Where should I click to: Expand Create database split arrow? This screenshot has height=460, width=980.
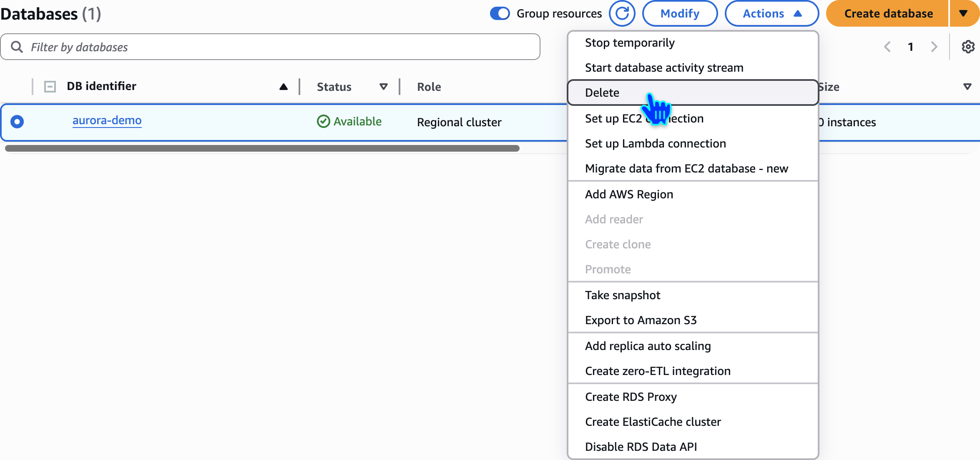tap(963, 13)
